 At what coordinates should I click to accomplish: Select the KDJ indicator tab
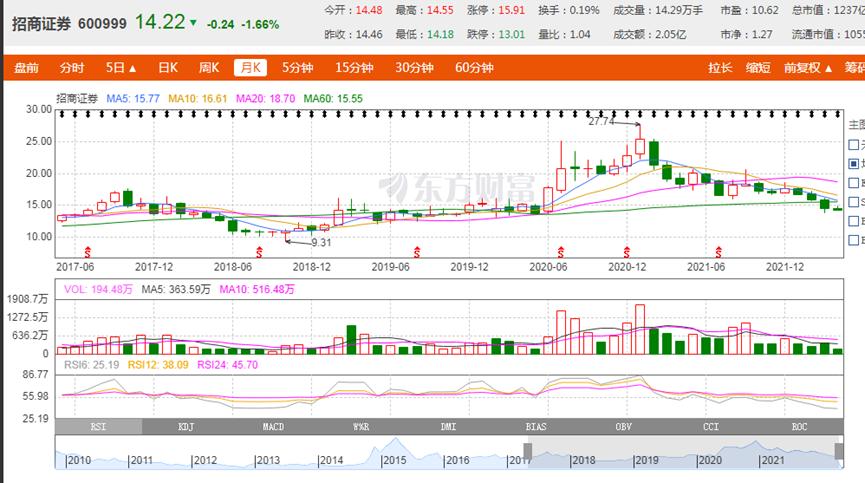tap(186, 426)
